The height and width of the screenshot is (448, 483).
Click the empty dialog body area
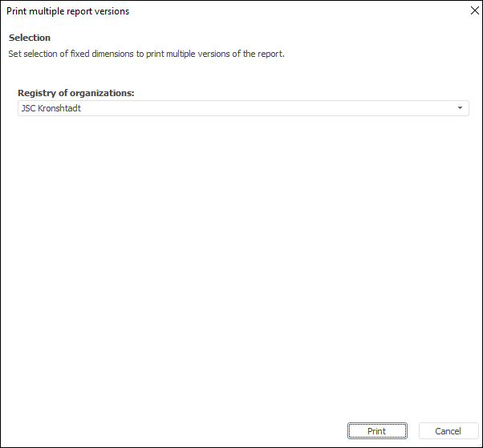(241, 264)
